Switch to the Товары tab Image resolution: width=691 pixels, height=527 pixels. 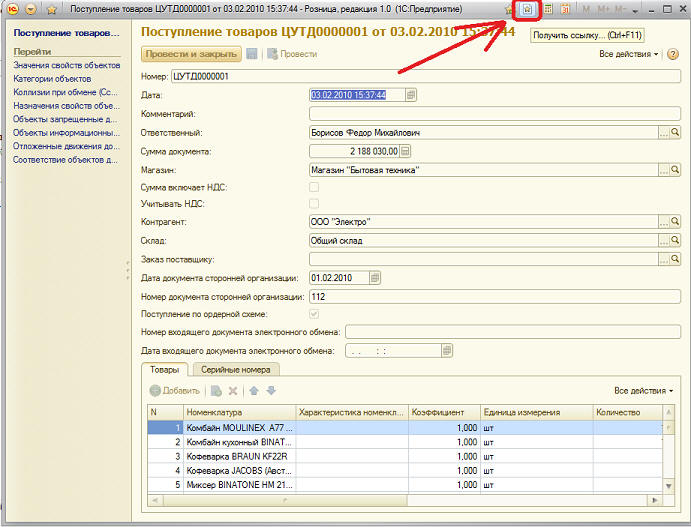164,370
